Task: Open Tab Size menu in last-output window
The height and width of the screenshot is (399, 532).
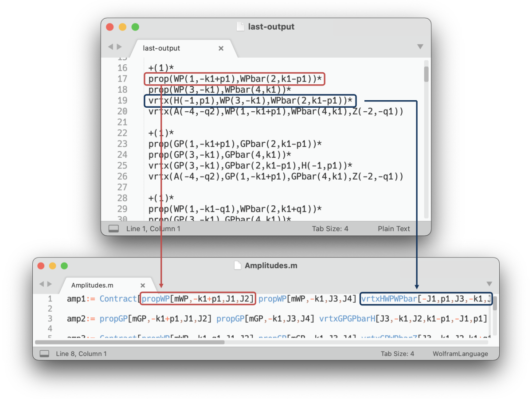Action: point(330,229)
